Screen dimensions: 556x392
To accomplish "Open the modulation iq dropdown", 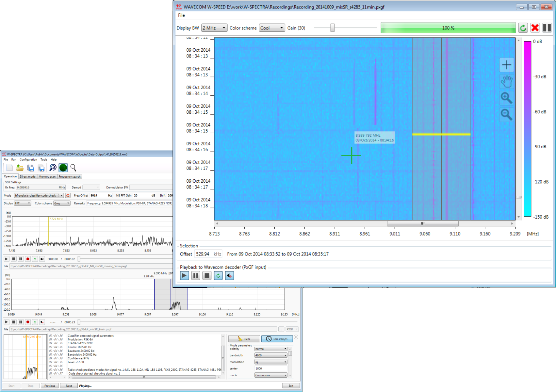I will coord(271,362).
